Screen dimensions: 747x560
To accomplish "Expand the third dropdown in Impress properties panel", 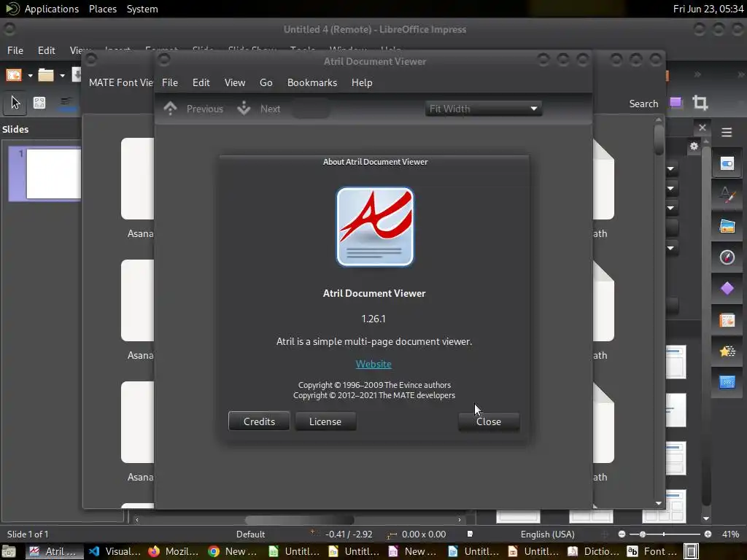I will [671, 208].
